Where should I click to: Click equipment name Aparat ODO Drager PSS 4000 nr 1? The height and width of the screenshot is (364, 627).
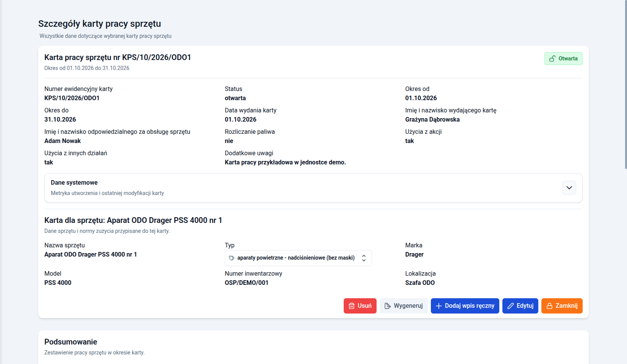click(91, 255)
